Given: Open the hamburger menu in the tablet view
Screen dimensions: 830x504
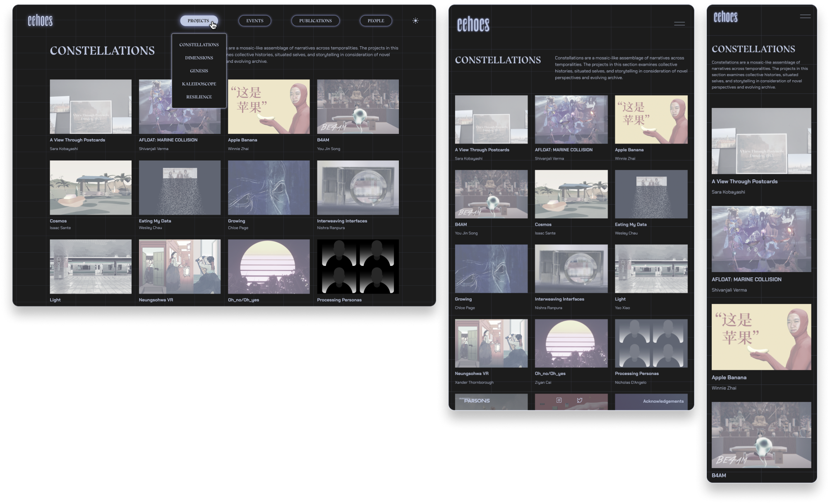Looking at the screenshot, I should pos(679,24).
